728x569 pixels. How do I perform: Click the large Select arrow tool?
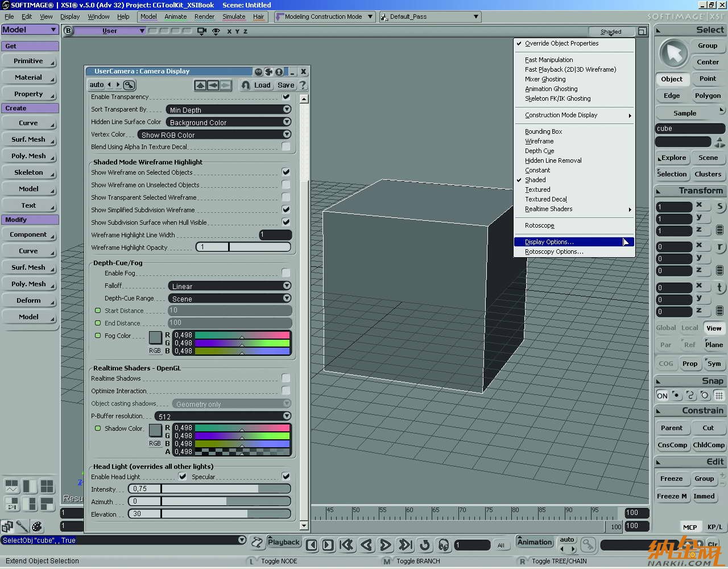tap(673, 53)
